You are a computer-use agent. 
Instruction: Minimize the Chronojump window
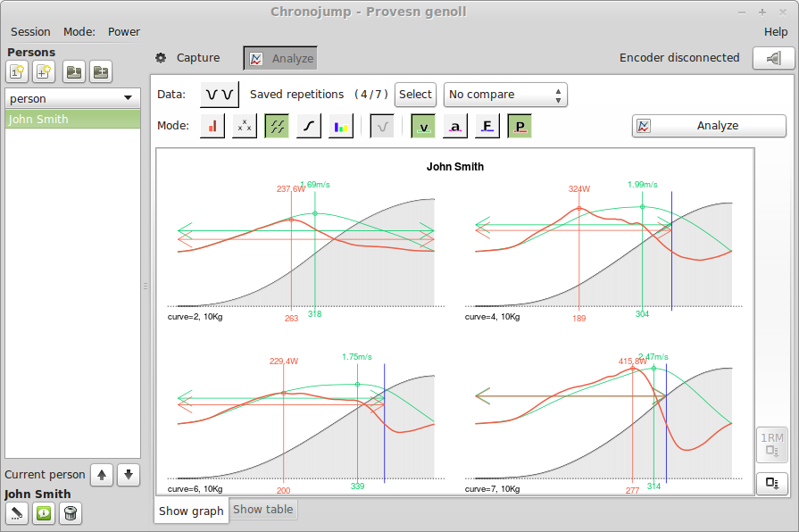[742, 12]
